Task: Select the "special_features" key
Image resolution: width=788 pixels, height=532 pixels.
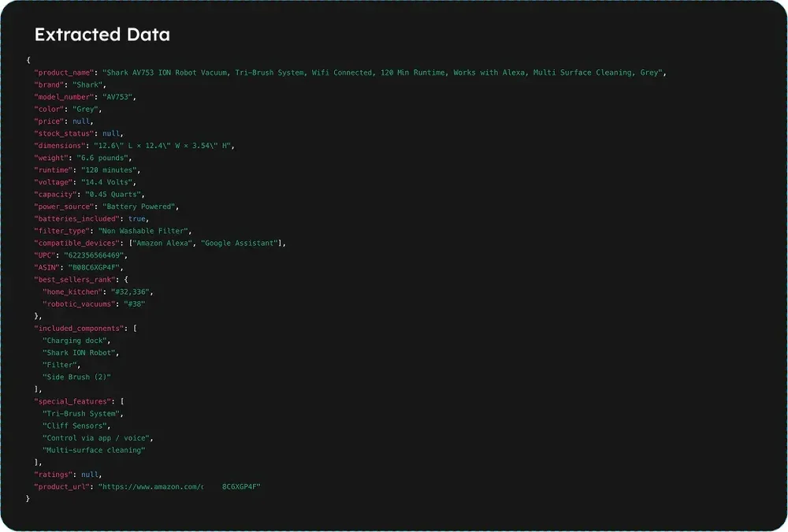Action: click(72, 401)
